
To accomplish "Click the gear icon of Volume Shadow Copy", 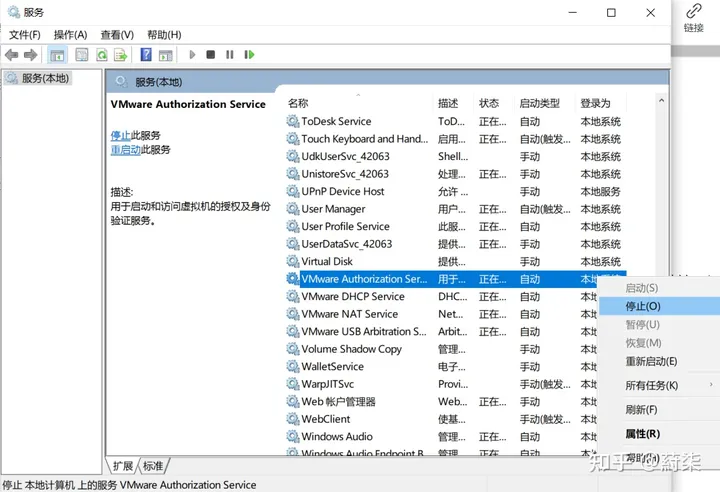I will (x=293, y=349).
